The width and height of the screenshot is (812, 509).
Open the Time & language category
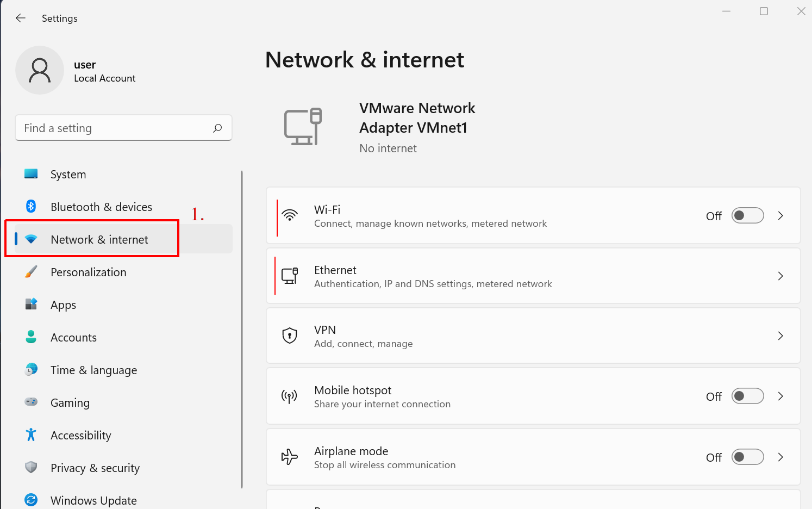tap(93, 370)
